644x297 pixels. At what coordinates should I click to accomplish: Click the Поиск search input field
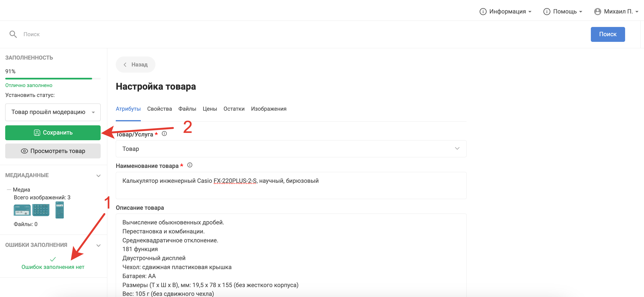pyautogui.click(x=300, y=34)
